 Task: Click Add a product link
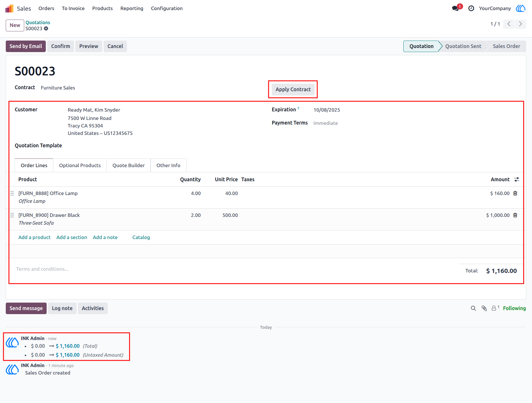35,237
